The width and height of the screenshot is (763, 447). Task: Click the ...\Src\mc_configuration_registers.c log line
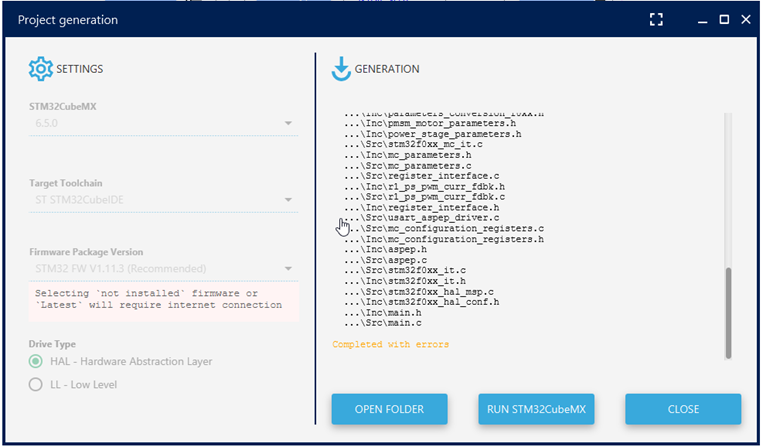coord(444,229)
